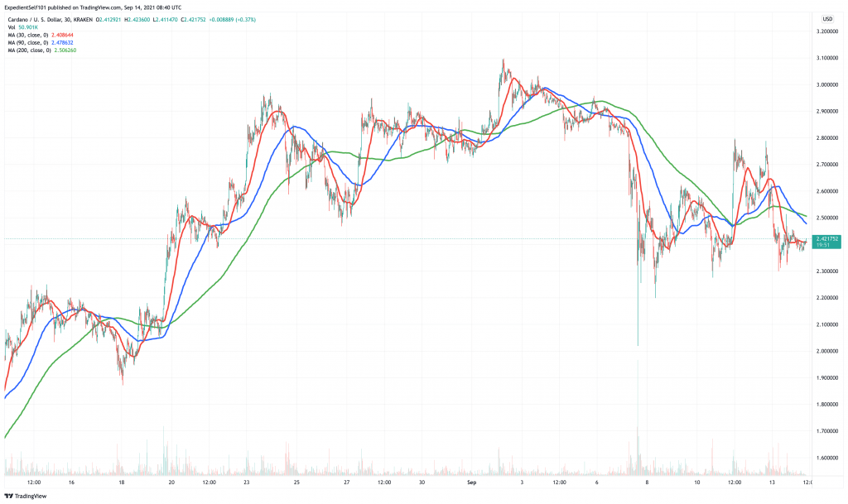848x504 pixels.
Task: Click the 25 date label on time axis
Action: 296,482
